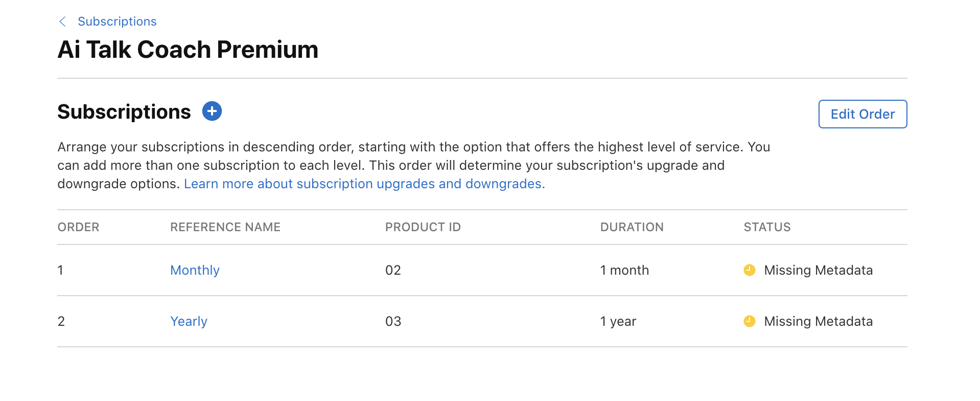Click the blue add subscription plus icon

click(212, 111)
